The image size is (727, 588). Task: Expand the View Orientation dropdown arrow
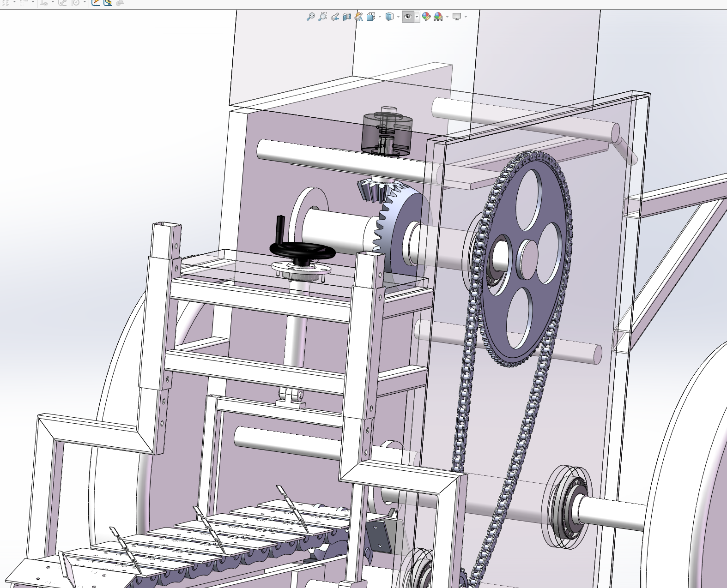coord(380,17)
